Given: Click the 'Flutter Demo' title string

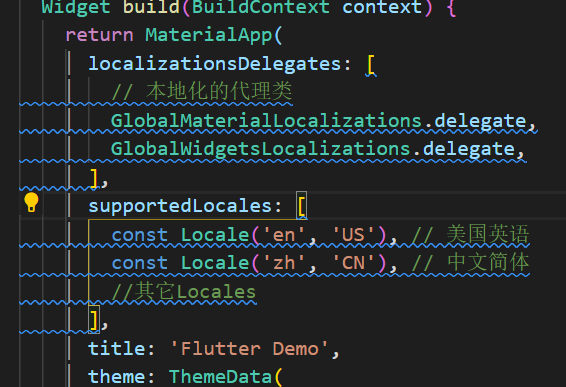Looking at the screenshot, I should click(249, 349).
